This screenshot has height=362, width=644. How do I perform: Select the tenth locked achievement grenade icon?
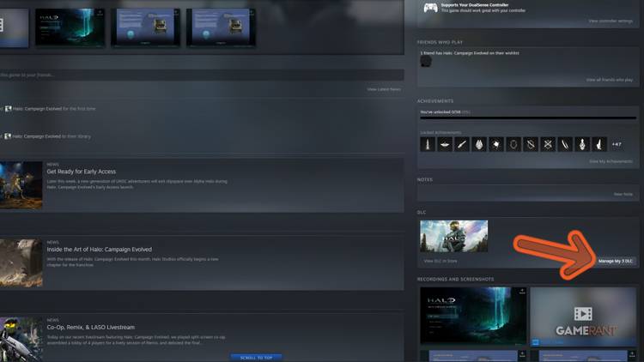tap(582, 144)
